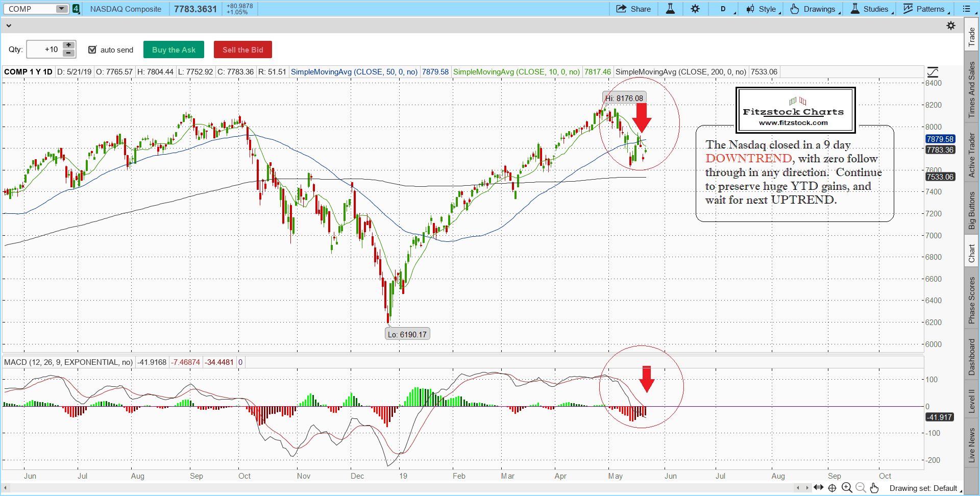Open the Drawings menu

[x=815, y=9]
